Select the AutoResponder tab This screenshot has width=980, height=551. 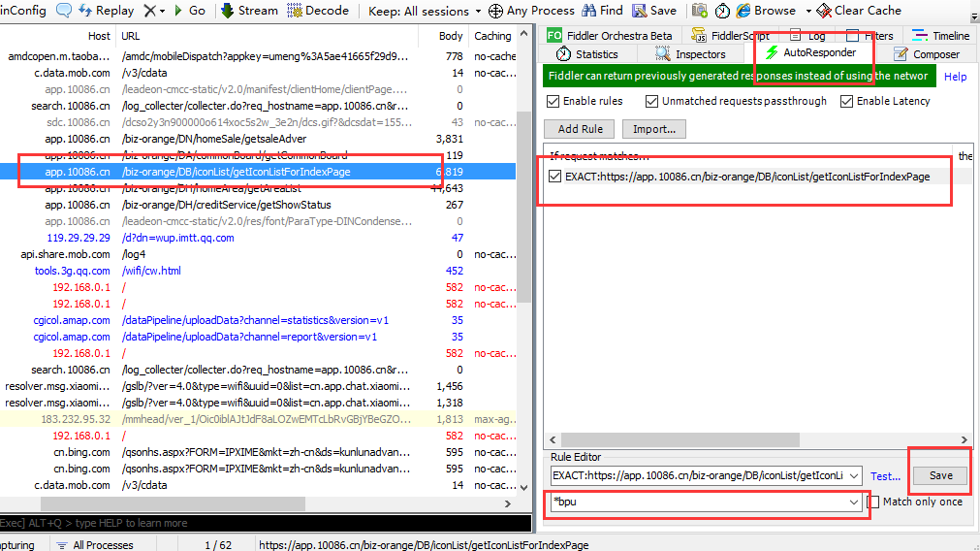click(810, 52)
